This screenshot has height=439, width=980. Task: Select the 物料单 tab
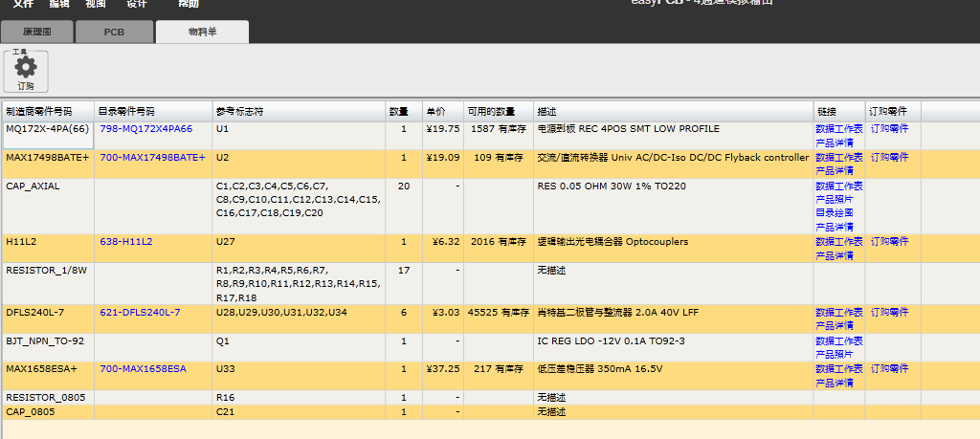click(x=203, y=32)
